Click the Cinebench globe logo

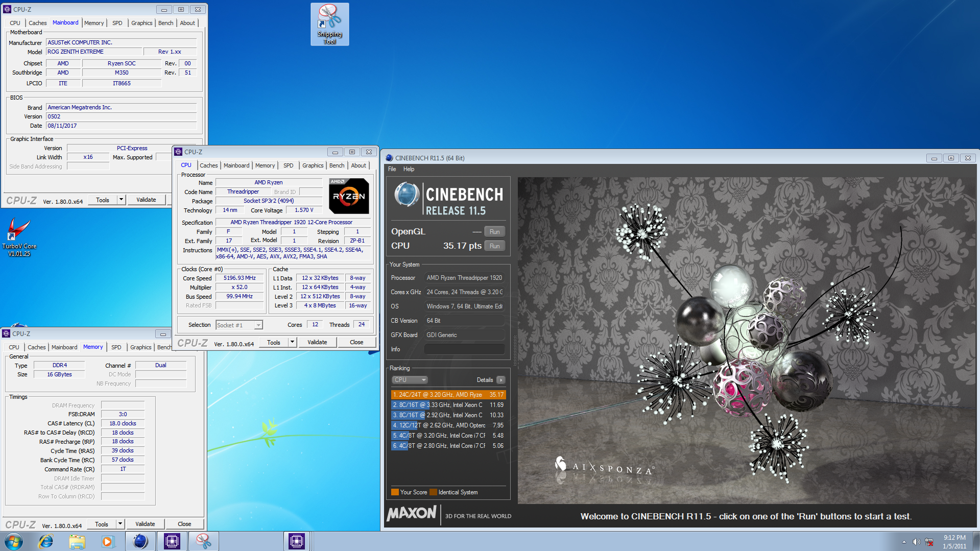pyautogui.click(x=407, y=195)
